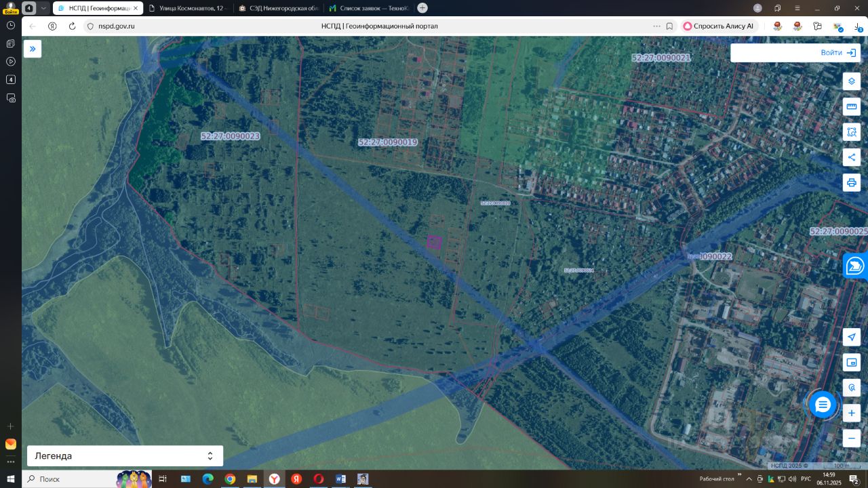
Task: Click cadastral quarter label 52:27:0090021
Action: click(x=660, y=58)
